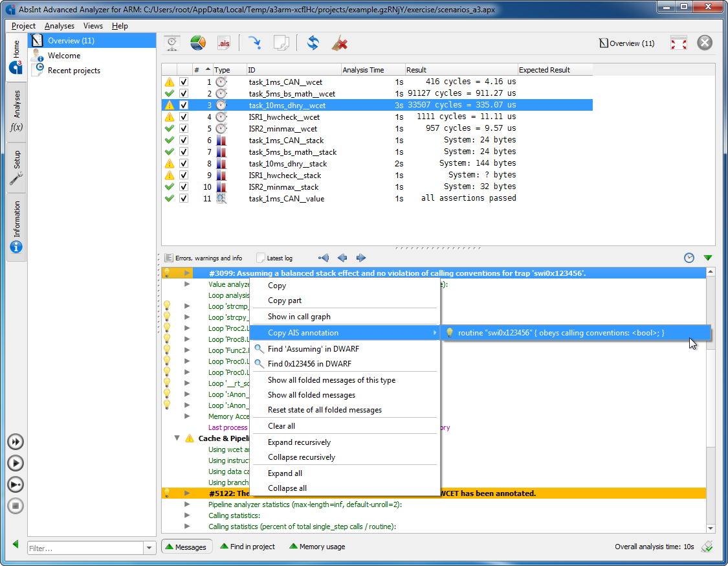Select Copy part in context menu

(345, 300)
